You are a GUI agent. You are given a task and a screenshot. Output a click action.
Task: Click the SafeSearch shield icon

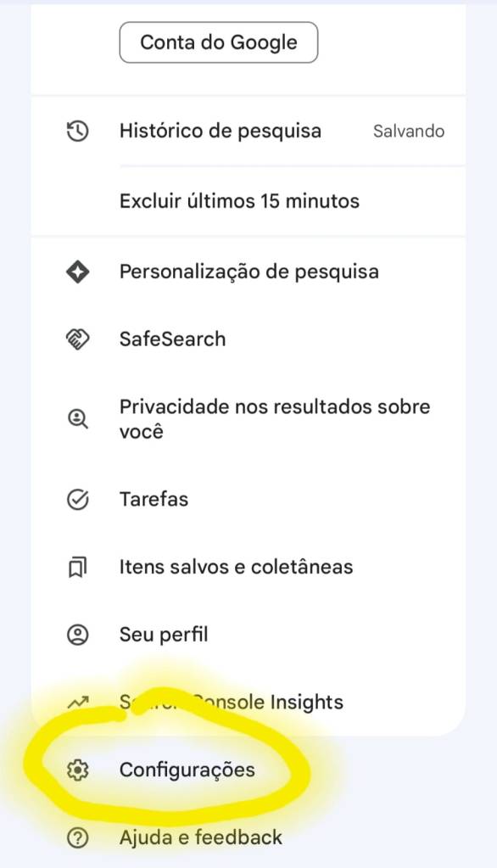77,339
